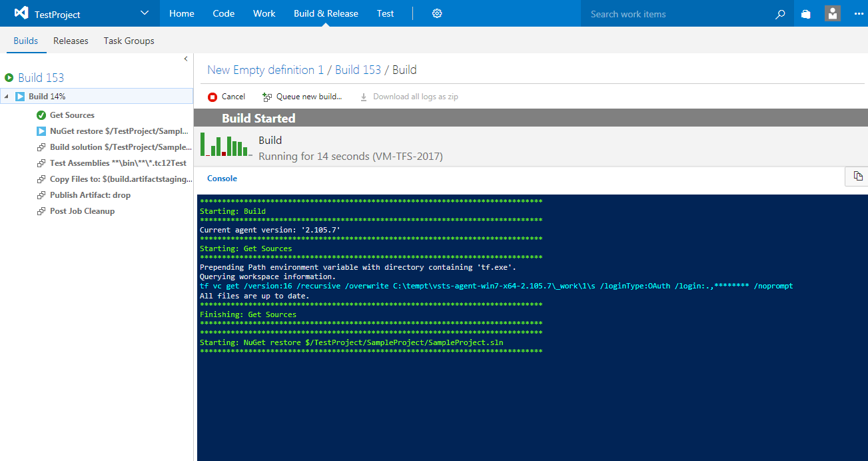Select the Publish Artifact: drop step
The width and height of the screenshot is (868, 461).
pyautogui.click(x=90, y=195)
